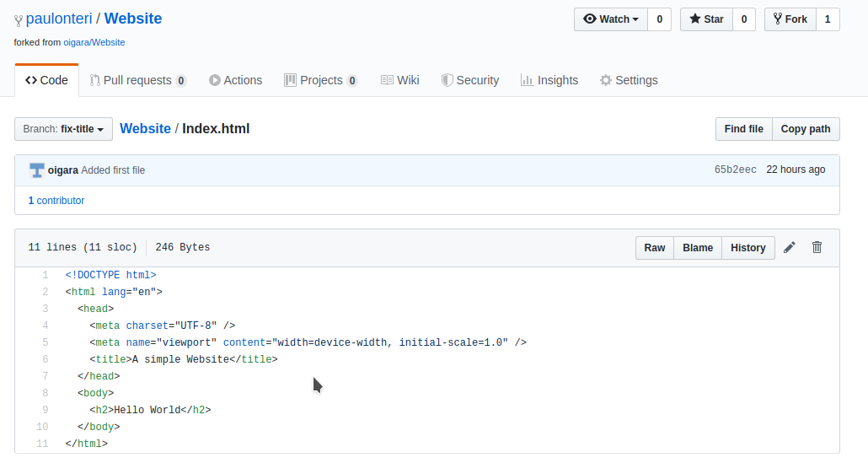The width and height of the screenshot is (868, 463).
Task: Open the Insights tab
Action: [549, 80]
